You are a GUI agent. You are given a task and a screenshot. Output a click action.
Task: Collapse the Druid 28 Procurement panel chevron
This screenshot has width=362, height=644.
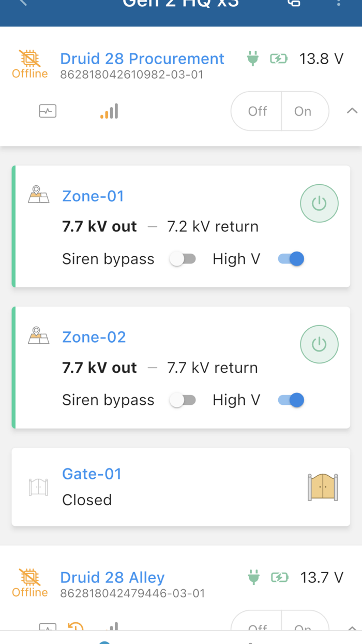[352, 110]
